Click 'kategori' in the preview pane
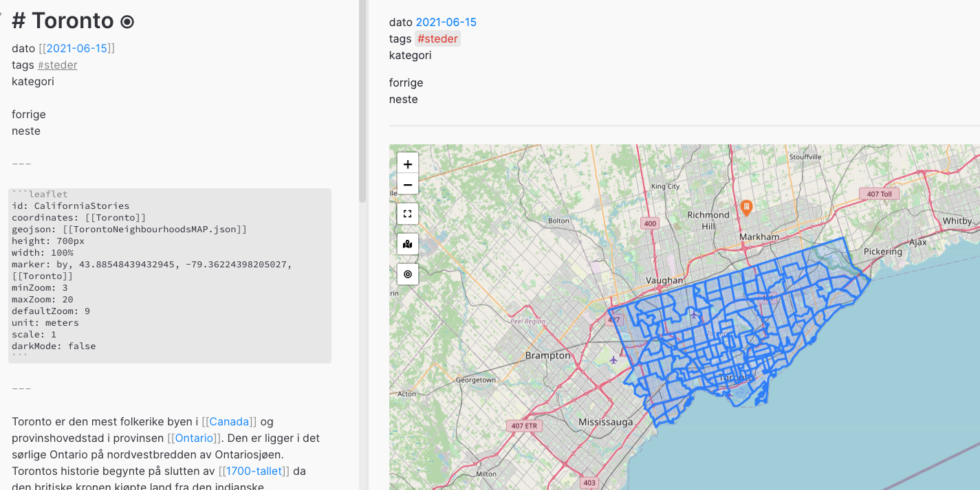 coord(410,55)
